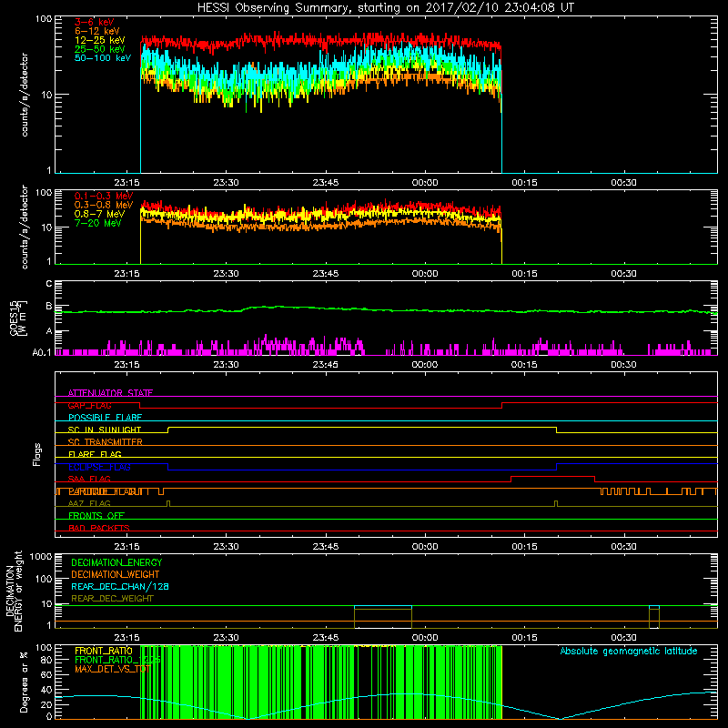Click the REAR_DEC_CHAN/128 legend label
This screenshot has width=728, height=728.
tap(120, 586)
